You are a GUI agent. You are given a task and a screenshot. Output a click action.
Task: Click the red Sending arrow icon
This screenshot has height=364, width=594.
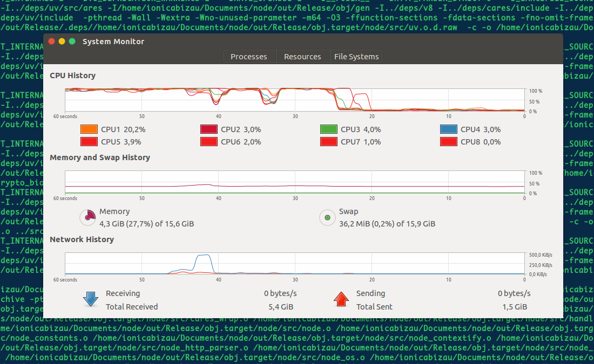[341, 299]
